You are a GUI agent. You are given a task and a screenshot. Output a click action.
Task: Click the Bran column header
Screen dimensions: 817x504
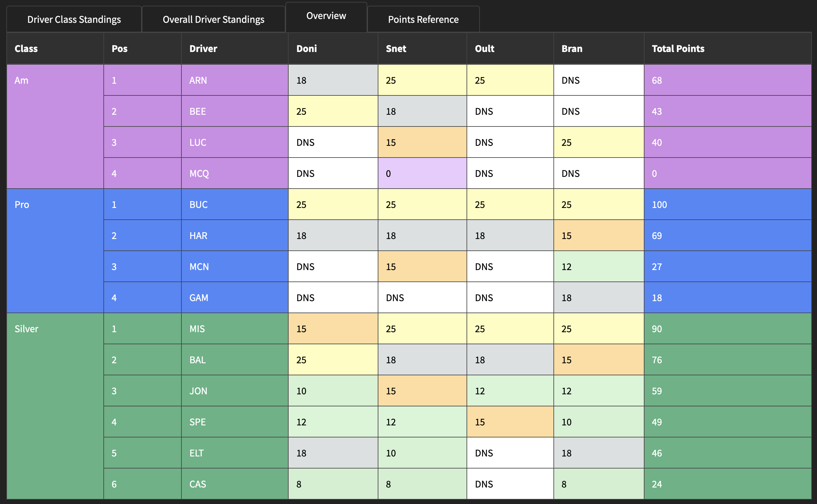(x=572, y=49)
